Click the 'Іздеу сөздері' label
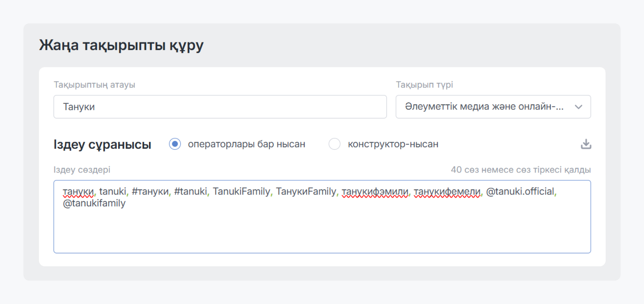The width and height of the screenshot is (644, 304). (82, 170)
